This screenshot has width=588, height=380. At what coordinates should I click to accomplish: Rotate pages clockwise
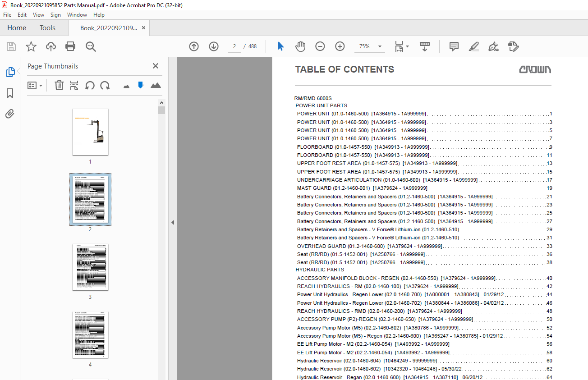pos(105,85)
